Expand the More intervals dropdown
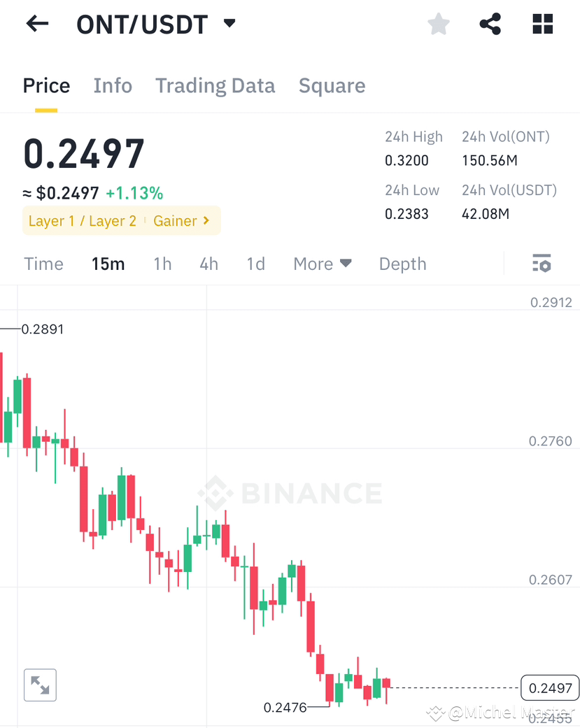 pyautogui.click(x=323, y=264)
